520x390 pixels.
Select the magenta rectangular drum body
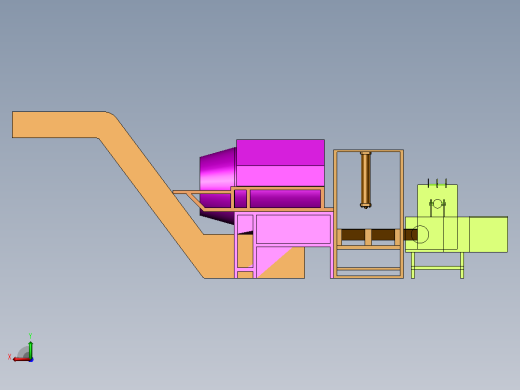(280, 162)
